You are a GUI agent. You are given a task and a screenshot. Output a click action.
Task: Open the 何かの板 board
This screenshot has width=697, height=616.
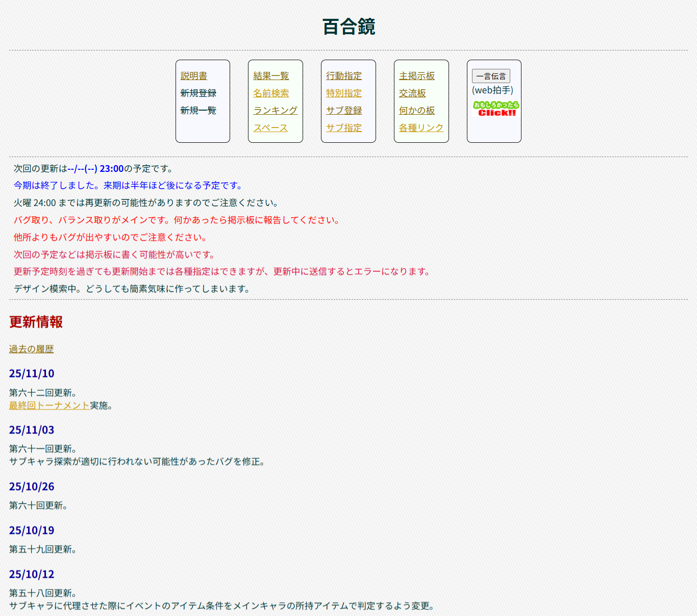(x=417, y=111)
